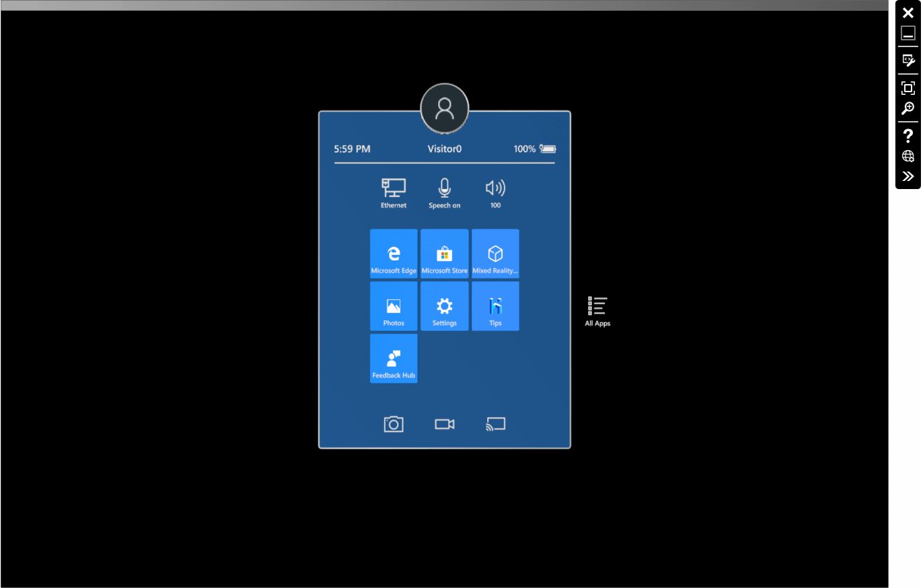Open the Microsoft Edge tile
The width and height of the screenshot is (921, 588).
coord(394,254)
